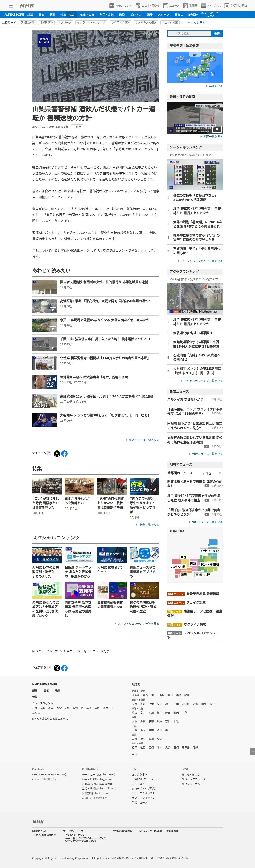Click the ニュースを検索 input field
This screenshot has width=255, height=868.
click(x=189, y=33)
